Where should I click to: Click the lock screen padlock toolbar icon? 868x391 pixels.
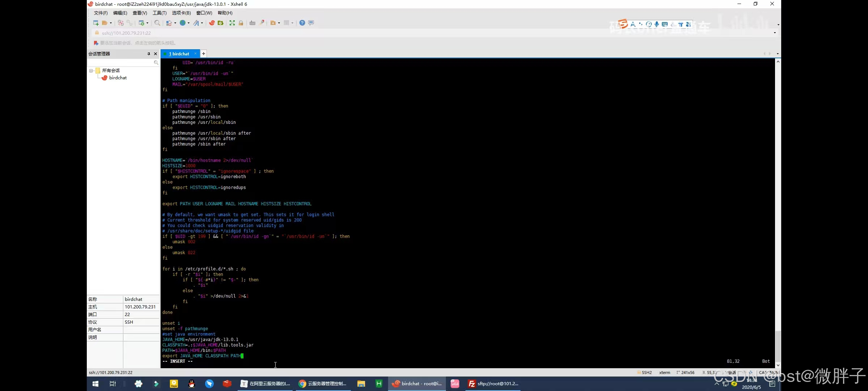coord(241,23)
